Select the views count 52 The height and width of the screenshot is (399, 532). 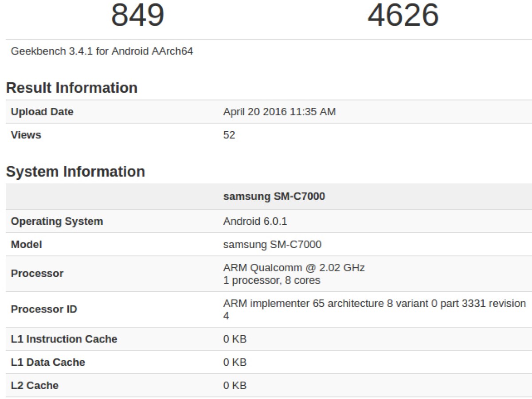(x=229, y=135)
